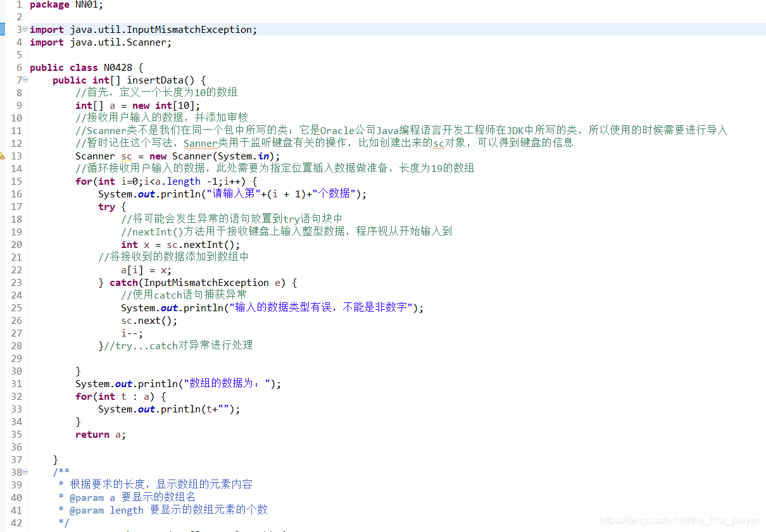The width and height of the screenshot is (766, 532).
Task: Click the comment '//使用catch语句捕获异常'
Action: [x=184, y=295]
